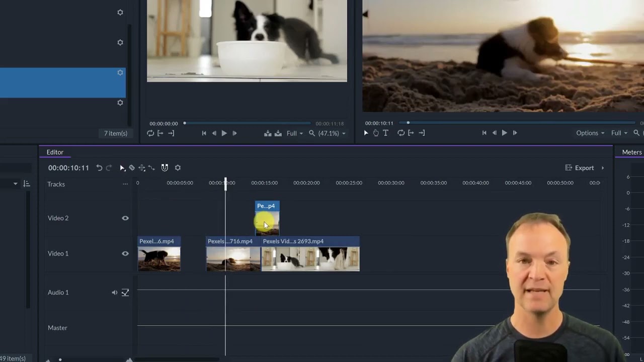Open the Trimmer 47.1% zoom dropdown
The width and height of the screenshot is (644, 362).
coord(332,133)
